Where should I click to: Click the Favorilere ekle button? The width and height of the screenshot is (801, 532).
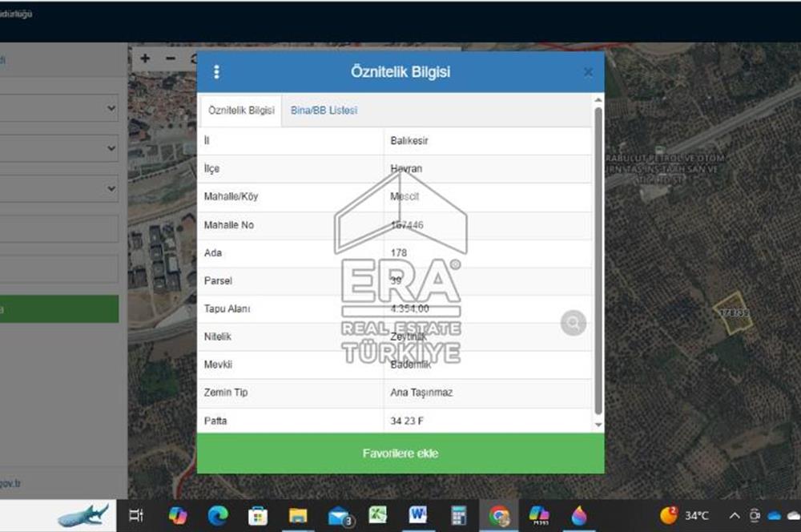pyautogui.click(x=400, y=453)
